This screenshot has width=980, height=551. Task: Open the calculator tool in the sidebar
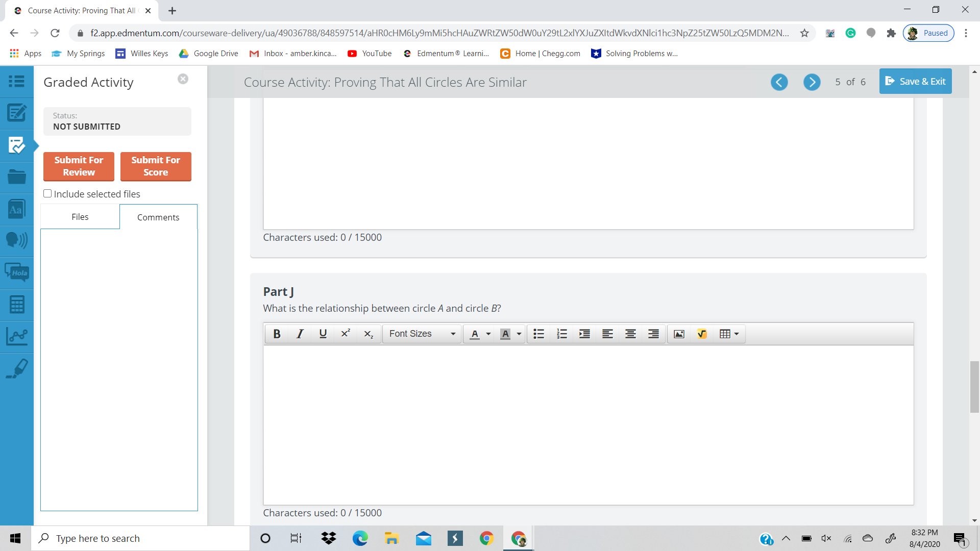(17, 305)
